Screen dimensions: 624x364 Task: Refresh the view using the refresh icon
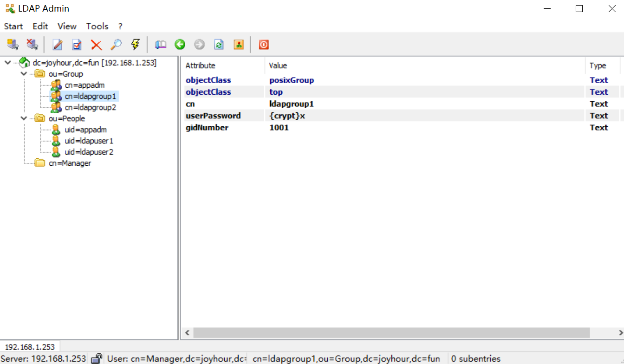[219, 45]
